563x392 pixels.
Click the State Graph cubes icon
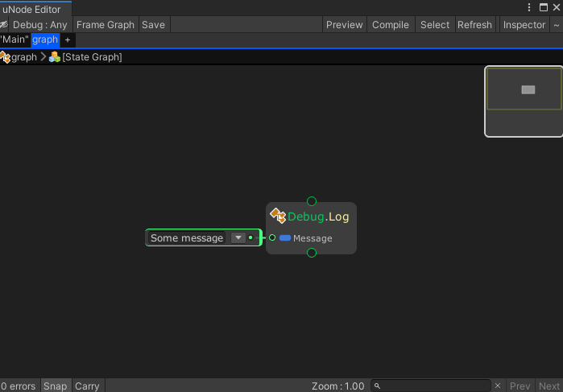[55, 57]
